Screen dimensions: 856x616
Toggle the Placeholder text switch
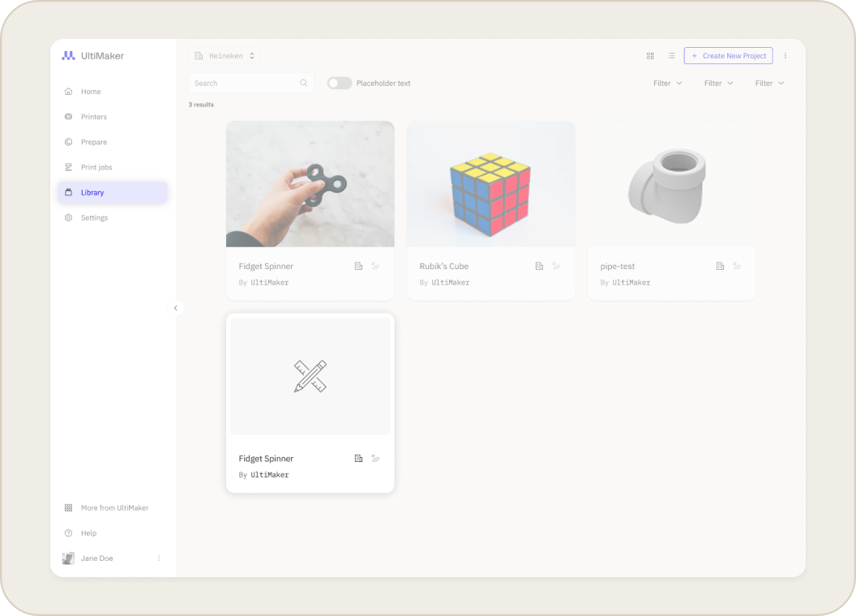tap(340, 83)
